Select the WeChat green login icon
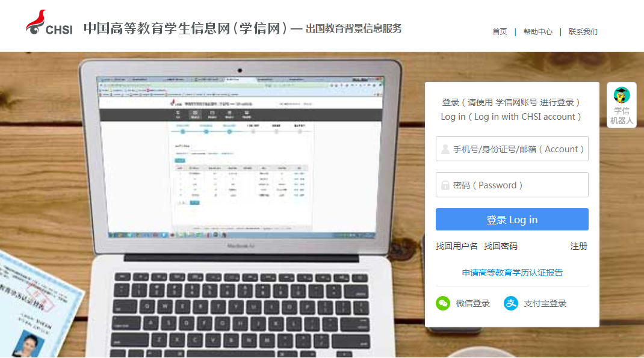 (x=443, y=303)
